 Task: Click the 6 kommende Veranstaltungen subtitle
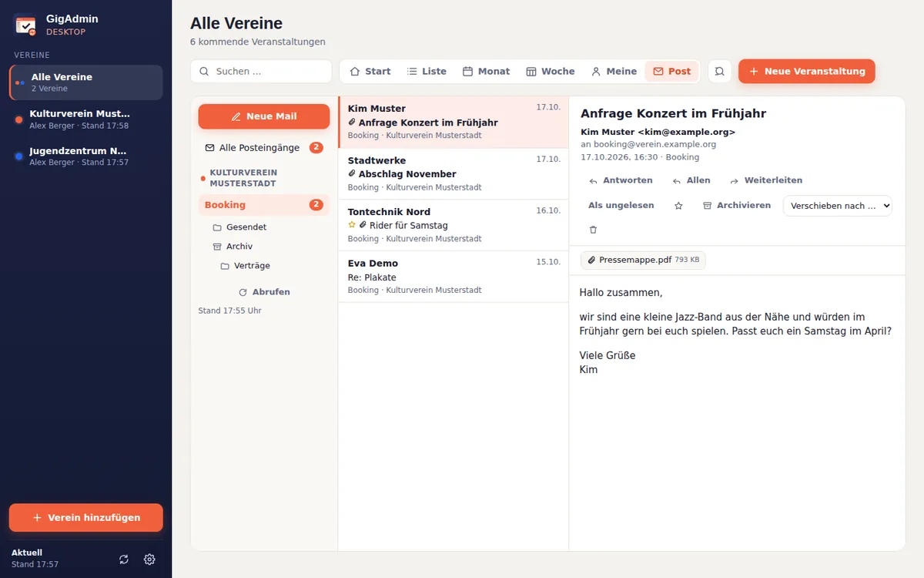coord(258,42)
